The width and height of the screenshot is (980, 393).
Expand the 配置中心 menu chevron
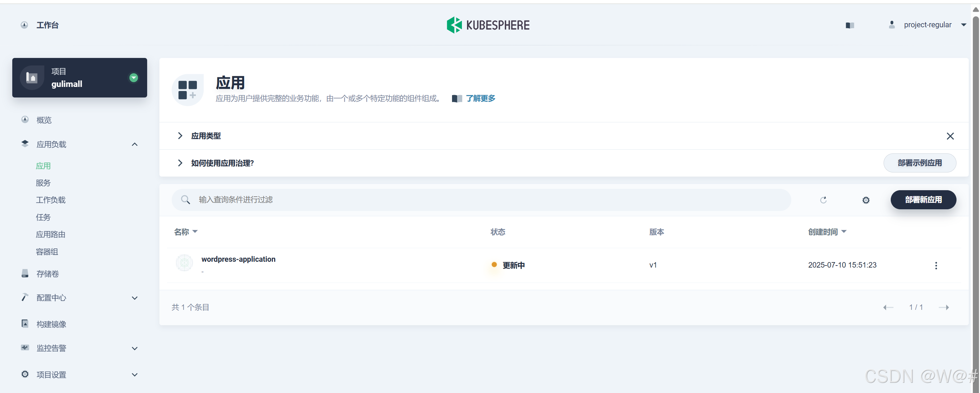coord(135,298)
